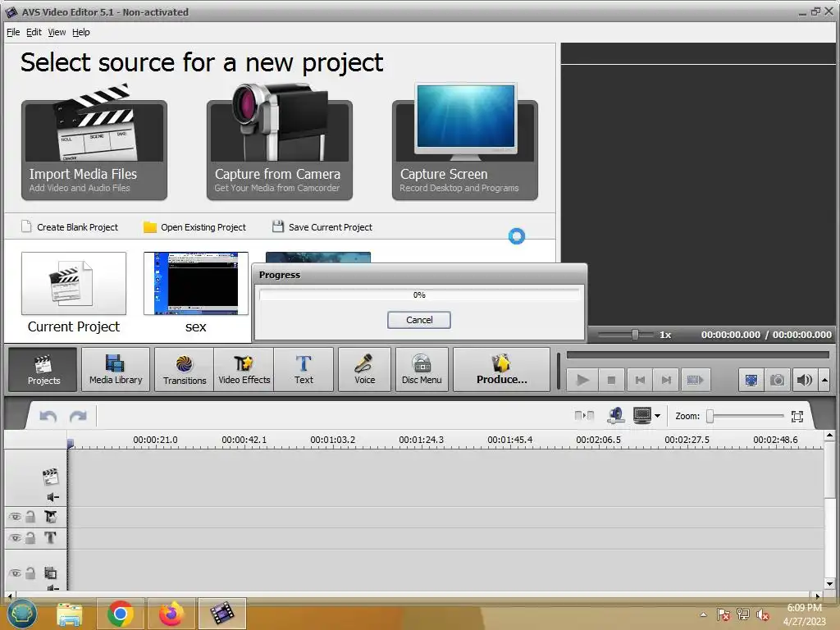Select the Current Project thumbnail
The width and height of the screenshot is (840, 630).
click(x=74, y=283)
